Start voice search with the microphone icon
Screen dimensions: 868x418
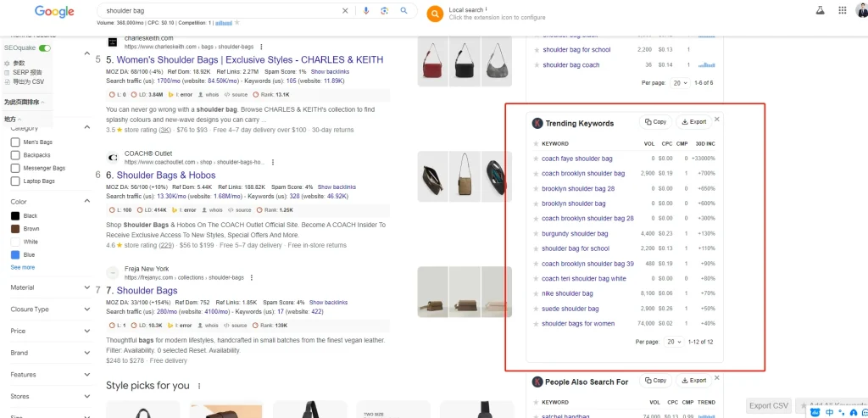pyautogui.click(x=365, y=10)
